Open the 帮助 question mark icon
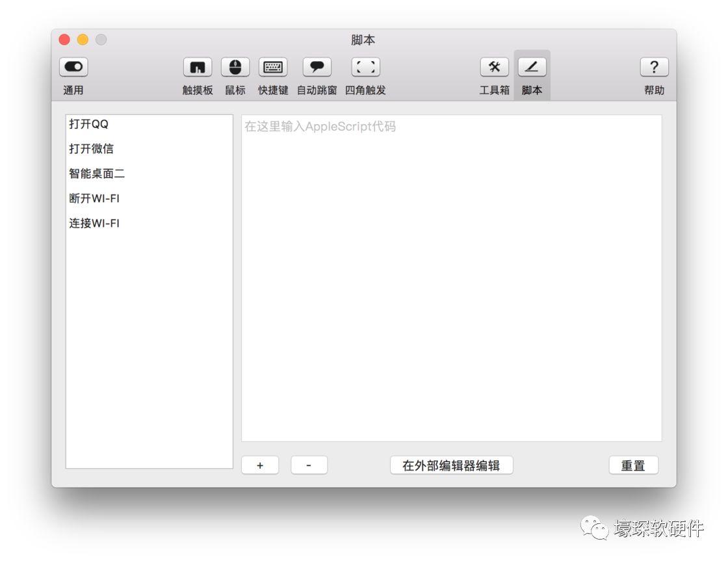Screen dimensions: 728x561 (654, 67)
